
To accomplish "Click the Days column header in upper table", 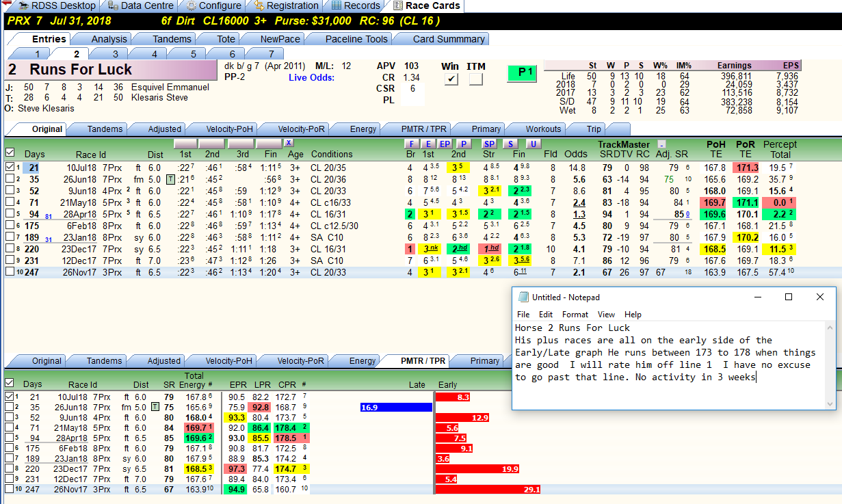I will coord(34,154).
